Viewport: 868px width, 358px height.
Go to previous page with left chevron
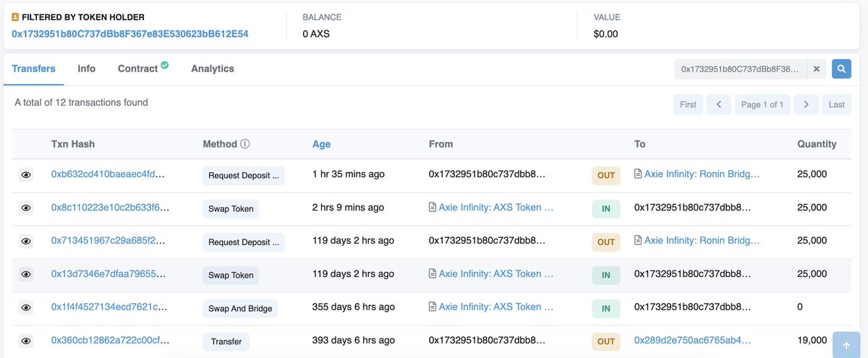pos(718,105)
